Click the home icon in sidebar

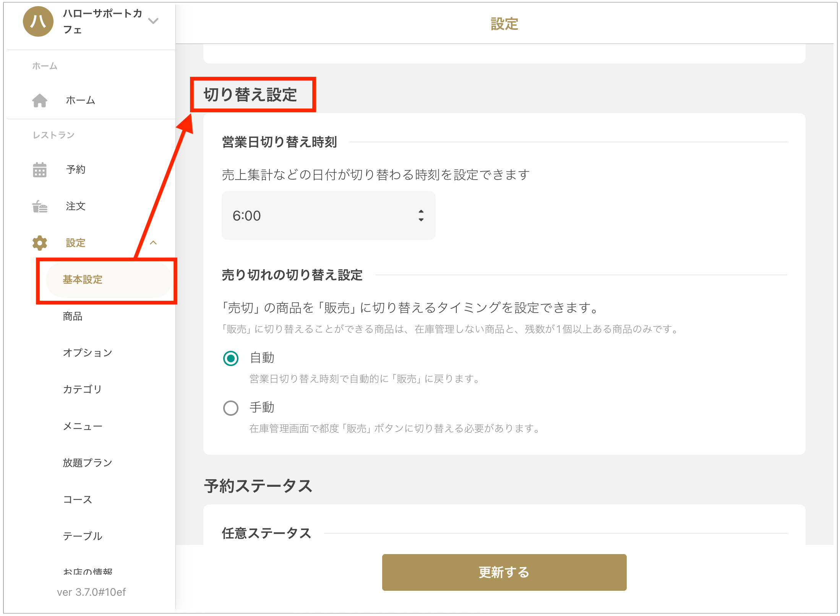coord(40,101)
